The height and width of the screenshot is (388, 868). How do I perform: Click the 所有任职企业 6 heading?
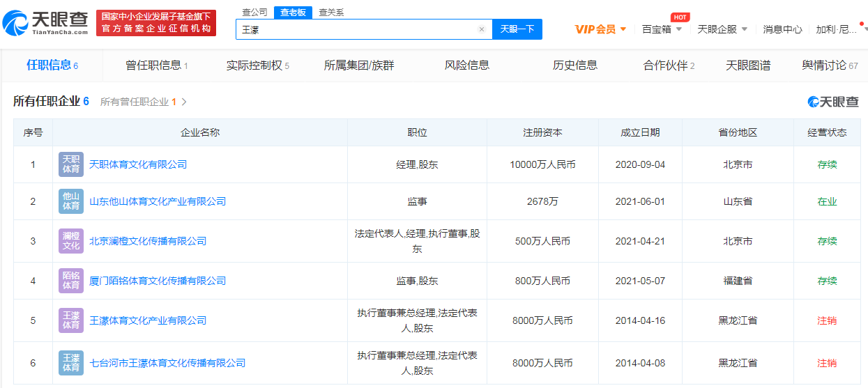(x=51, y=101)
